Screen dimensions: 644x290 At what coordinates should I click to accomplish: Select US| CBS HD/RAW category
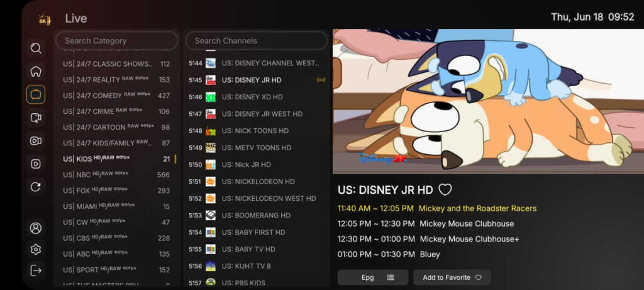(116, 238)
